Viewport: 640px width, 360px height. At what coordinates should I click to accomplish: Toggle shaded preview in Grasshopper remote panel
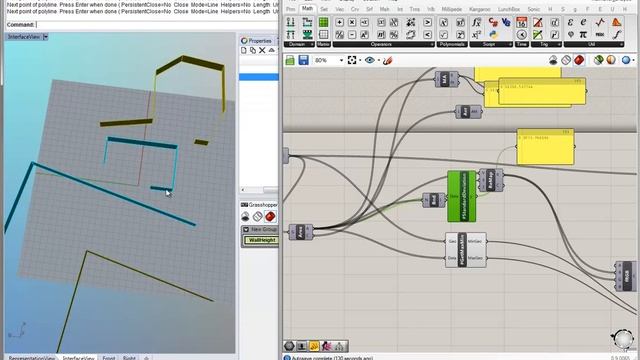(270, 216)
